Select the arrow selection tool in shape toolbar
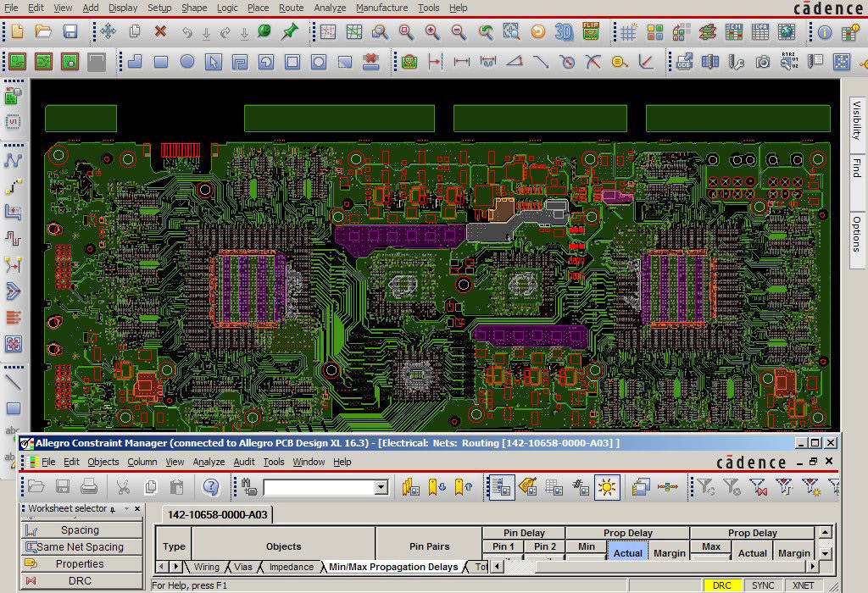Viewport: 868px width, 593px height. click(214, 59)
